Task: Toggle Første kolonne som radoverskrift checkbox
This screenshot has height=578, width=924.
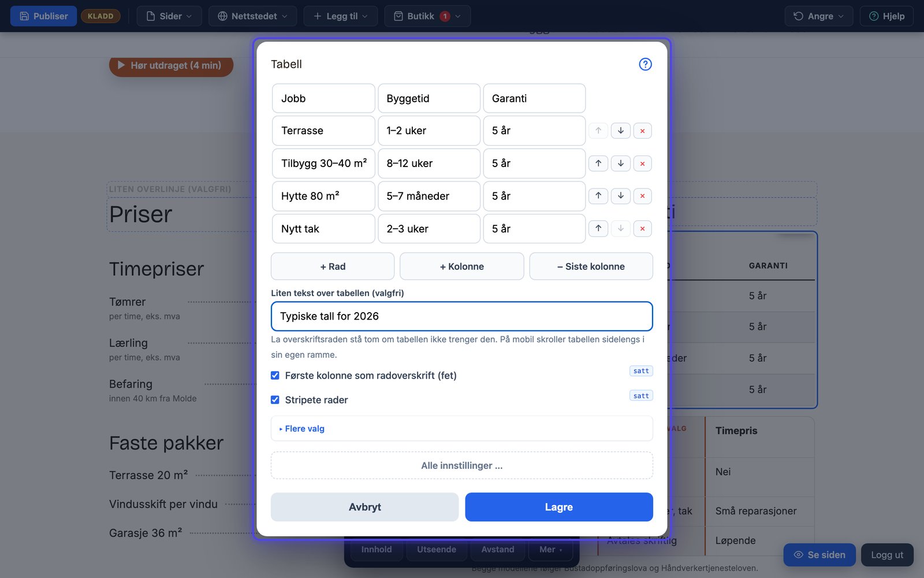Action: point(275,376)
